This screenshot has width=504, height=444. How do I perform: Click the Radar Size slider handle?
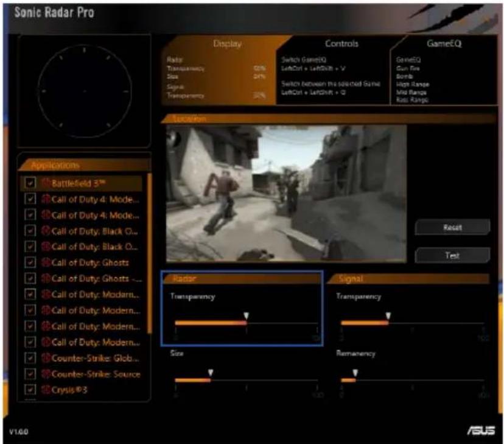[x=211, y=373]
